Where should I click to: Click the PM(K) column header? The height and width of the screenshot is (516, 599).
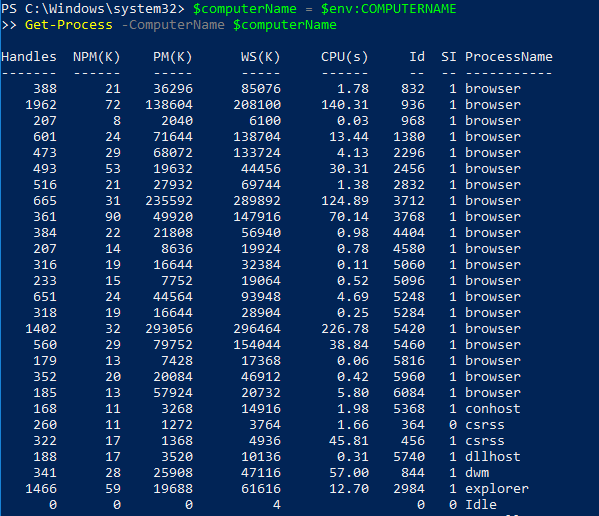click(173, 57)
